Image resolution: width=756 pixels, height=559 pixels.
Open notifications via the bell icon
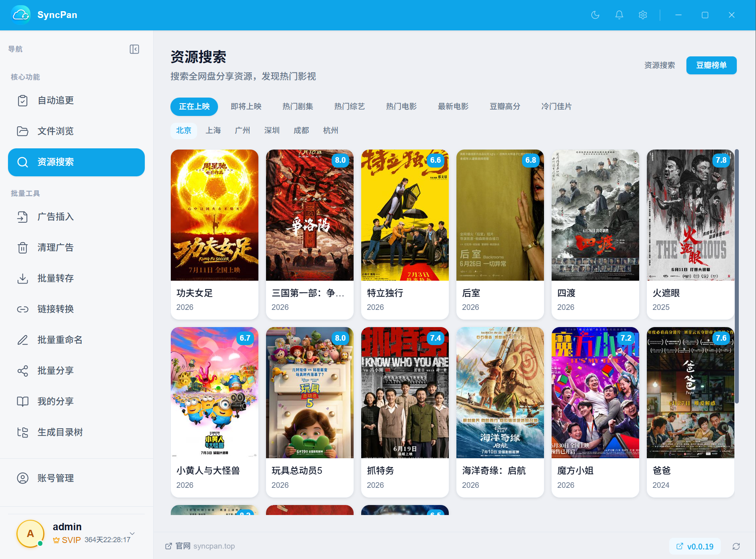(x=619, y=15)
